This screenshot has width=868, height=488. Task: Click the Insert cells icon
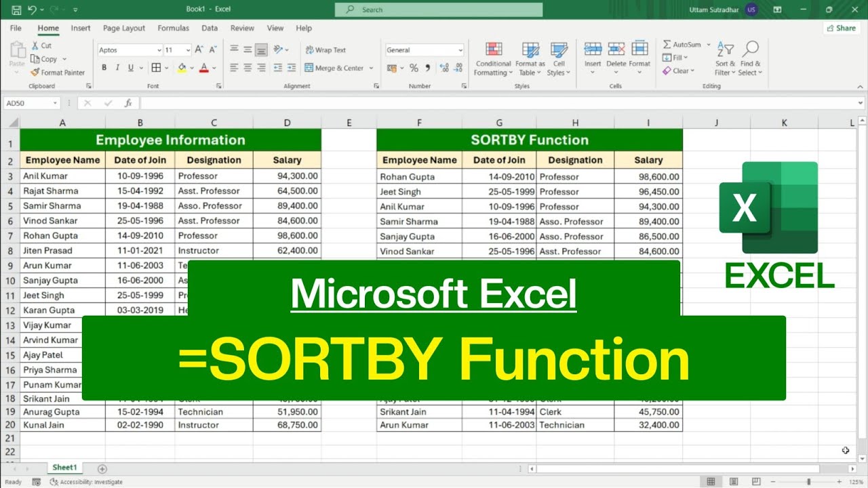[x=593, y=49]
